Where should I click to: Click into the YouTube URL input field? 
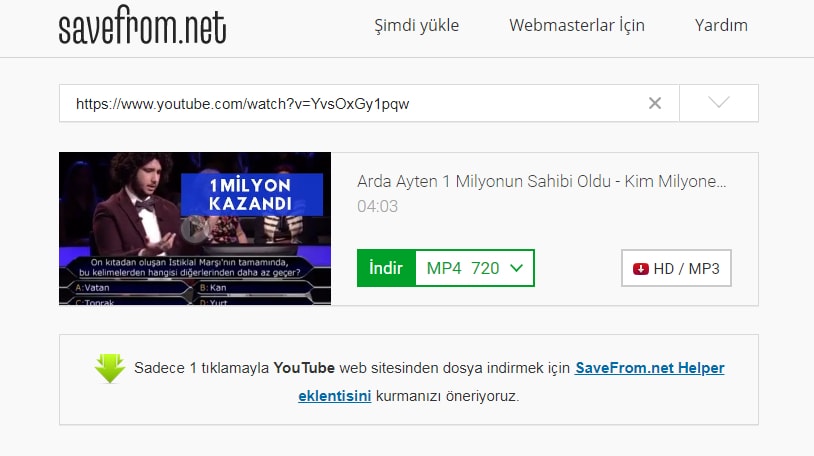(353, 103)
